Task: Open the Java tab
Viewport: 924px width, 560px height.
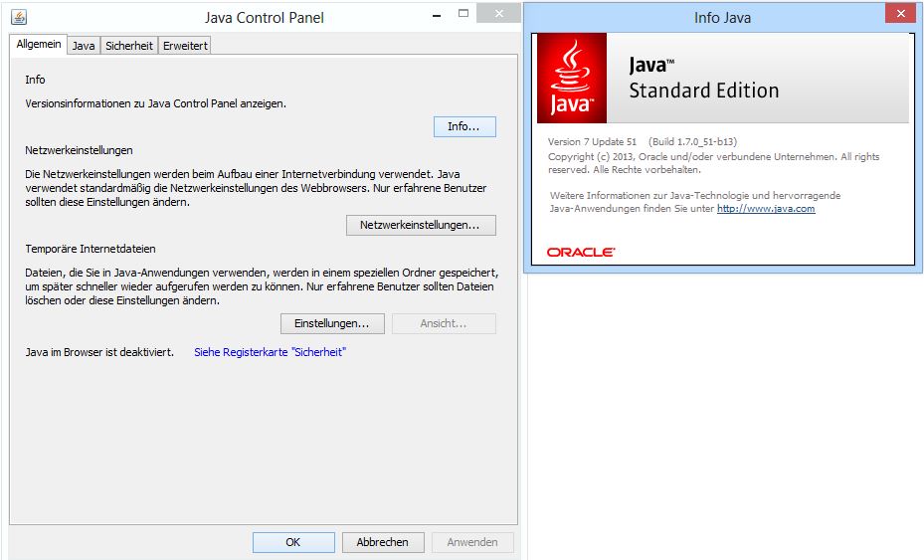Action: [x=84, y=46]
